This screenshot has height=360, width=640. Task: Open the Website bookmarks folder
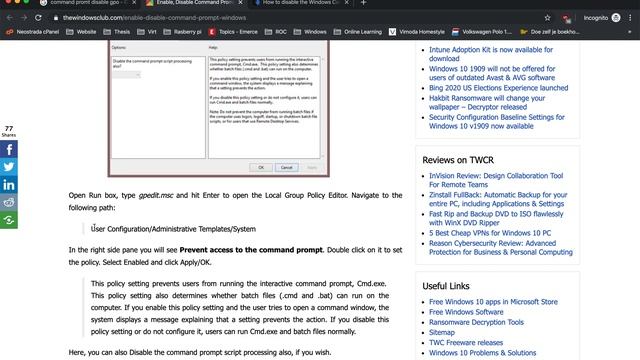pos(81,32)
